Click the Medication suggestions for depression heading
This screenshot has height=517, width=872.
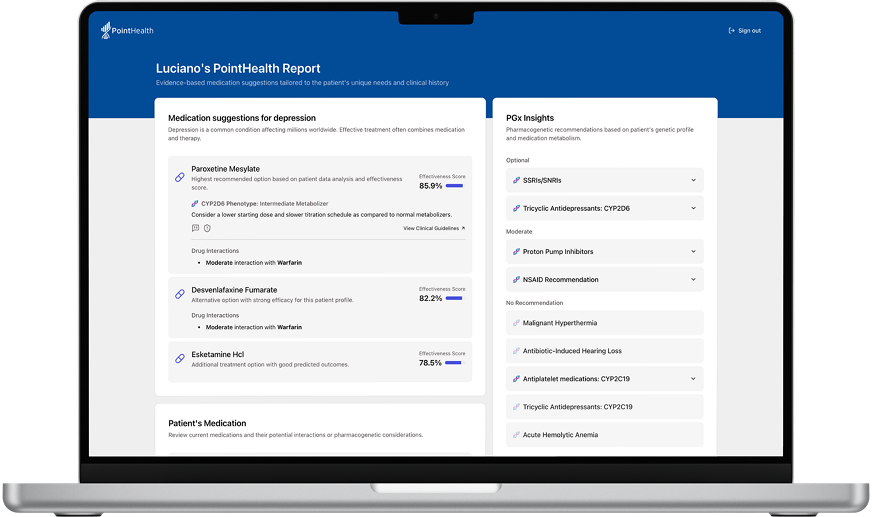pyautogui.click(x=242, y=118)
